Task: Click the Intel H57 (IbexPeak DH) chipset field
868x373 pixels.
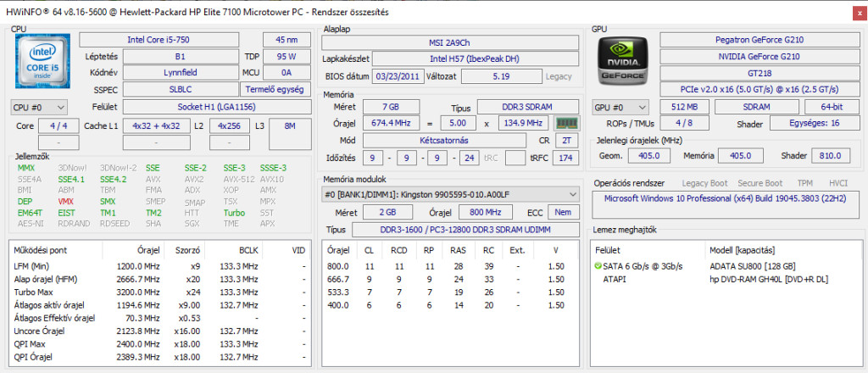Action: (475, 58)
